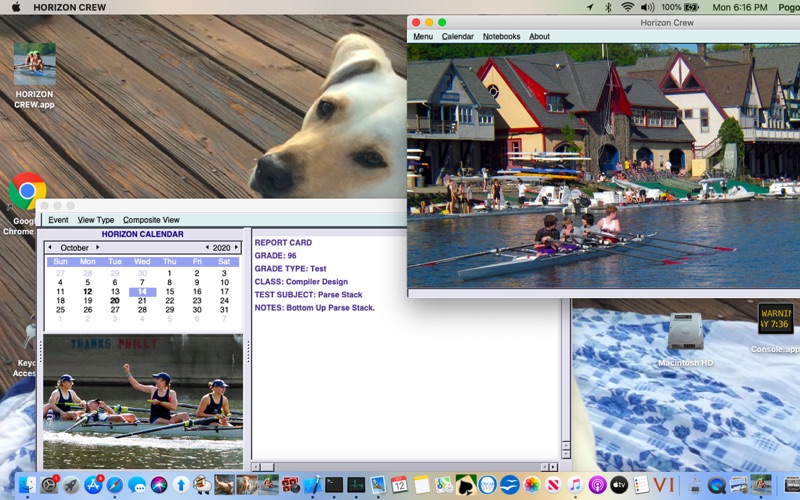Open the HORIZON CREW.app desktop icon

click(x=35, y=64)
